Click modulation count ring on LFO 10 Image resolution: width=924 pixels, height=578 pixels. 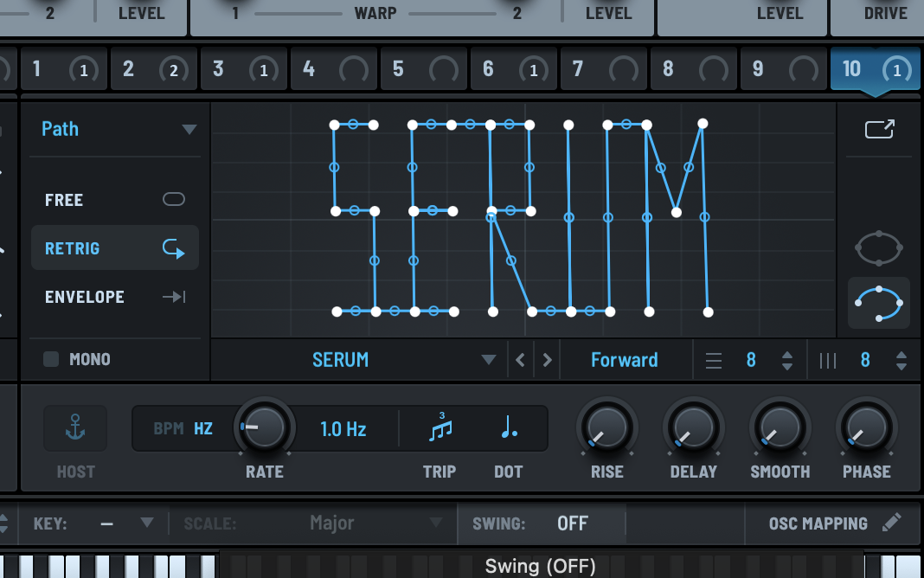pos(897,70)
